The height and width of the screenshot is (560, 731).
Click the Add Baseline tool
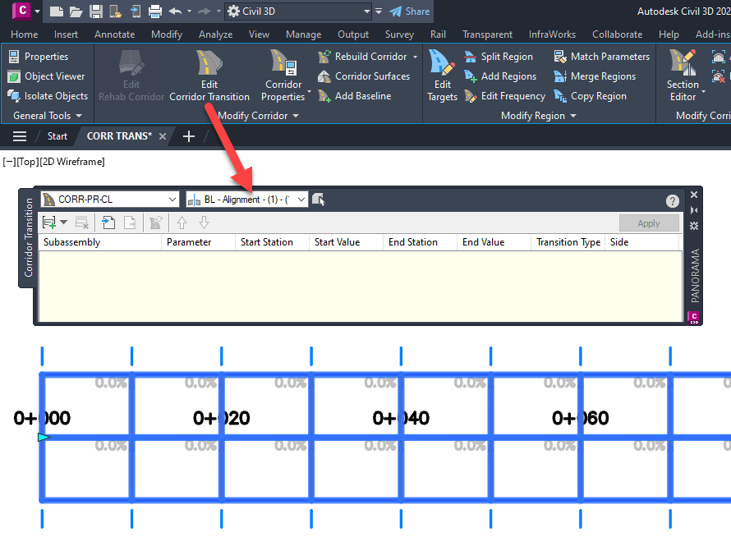355,96
